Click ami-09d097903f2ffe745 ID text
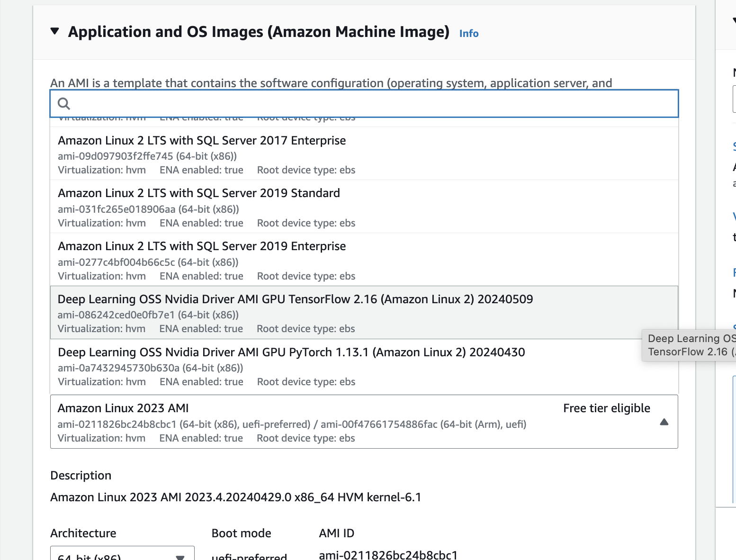Viewport: 736px width, 560px height. coord(116,156)
